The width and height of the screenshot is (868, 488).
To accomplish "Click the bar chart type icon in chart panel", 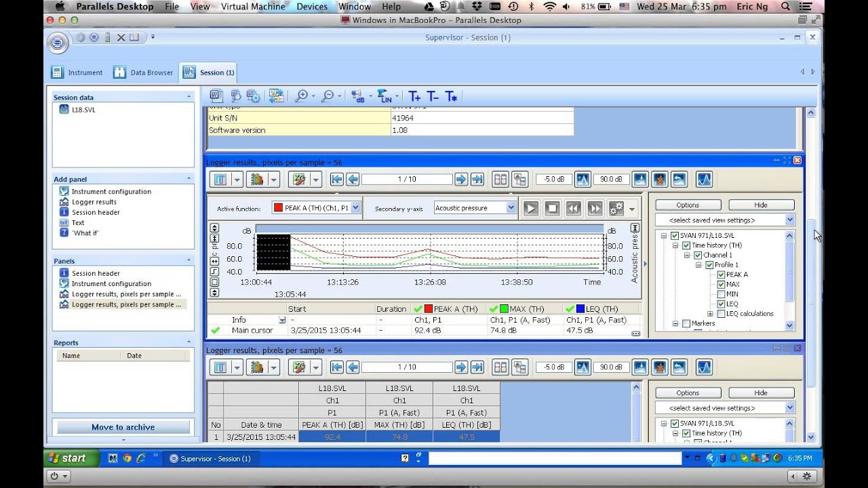I will (257, 179).
